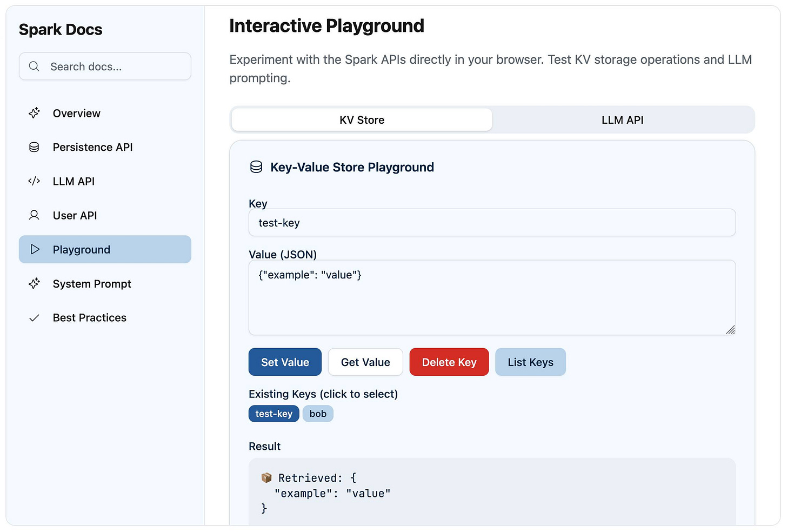Click the sparkle icon beside Overview

[34, 113]
